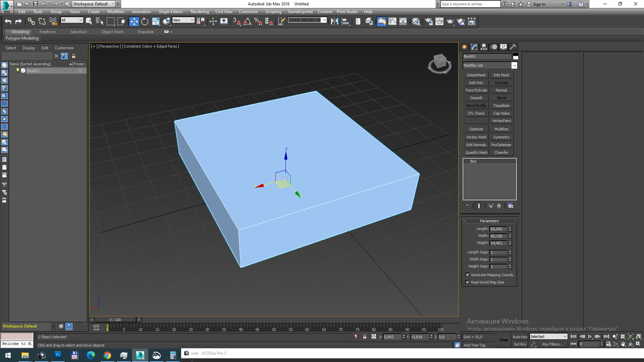Click the Box001 object color swatch
Image resolution: width=644 pixels, height=362 pixels.
pos(516,56)
